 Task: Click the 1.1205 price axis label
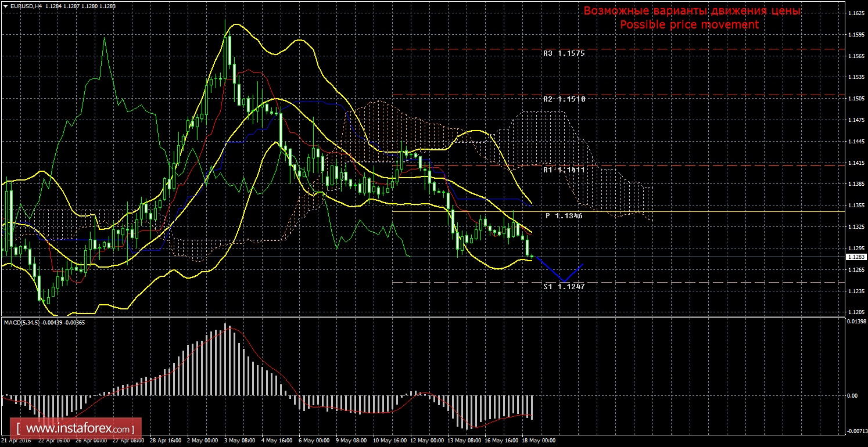pos(856,312)
